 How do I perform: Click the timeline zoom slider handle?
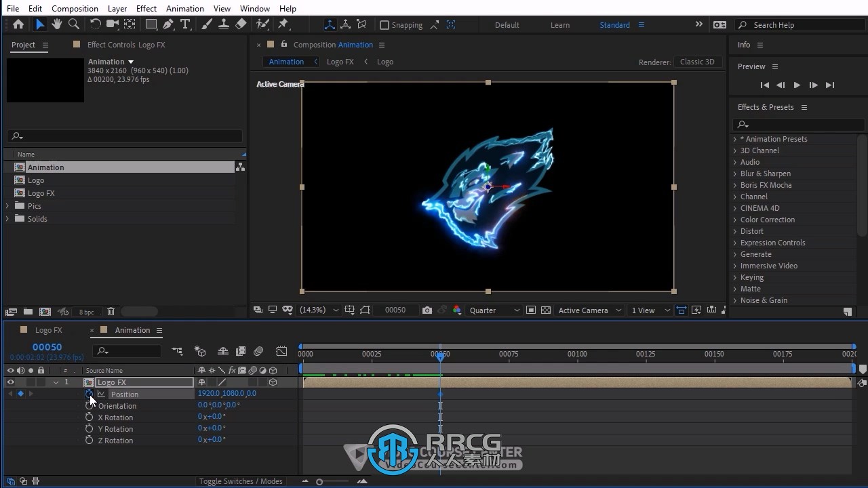click(x=319, y=481)
